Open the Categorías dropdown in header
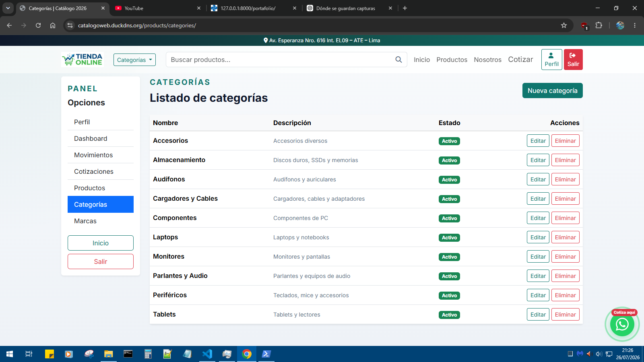The height and width of the screenshot is (362, 644). coord(134,60)
